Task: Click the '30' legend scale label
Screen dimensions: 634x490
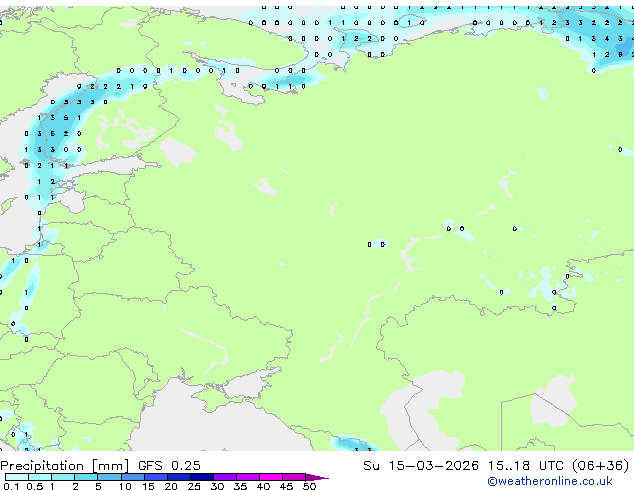Action: pyautogui.click(x=217, y=486)
